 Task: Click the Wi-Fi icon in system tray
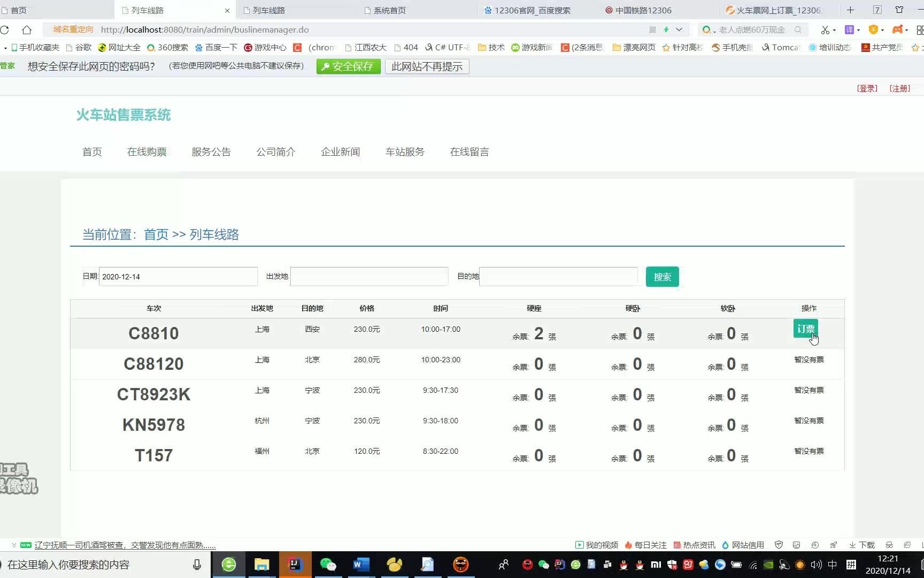click(x=753, y=565)
